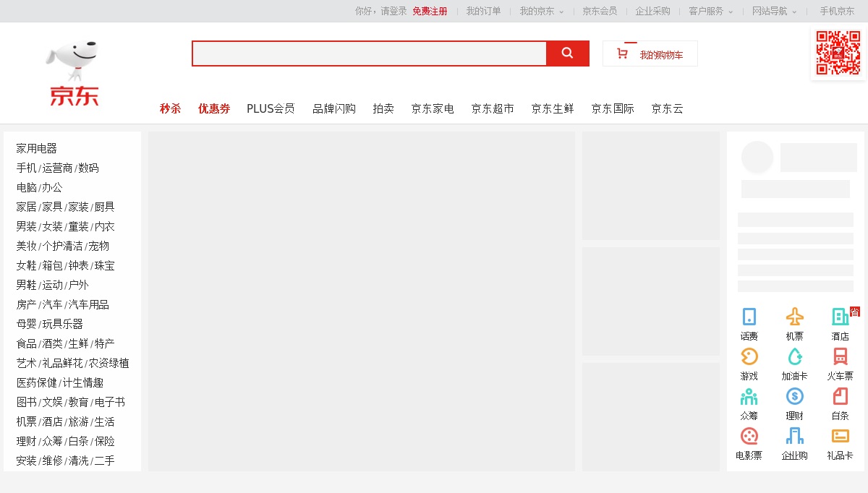Open the 女鞋 category
Screen dimensions: 868x493
point(26,265)
